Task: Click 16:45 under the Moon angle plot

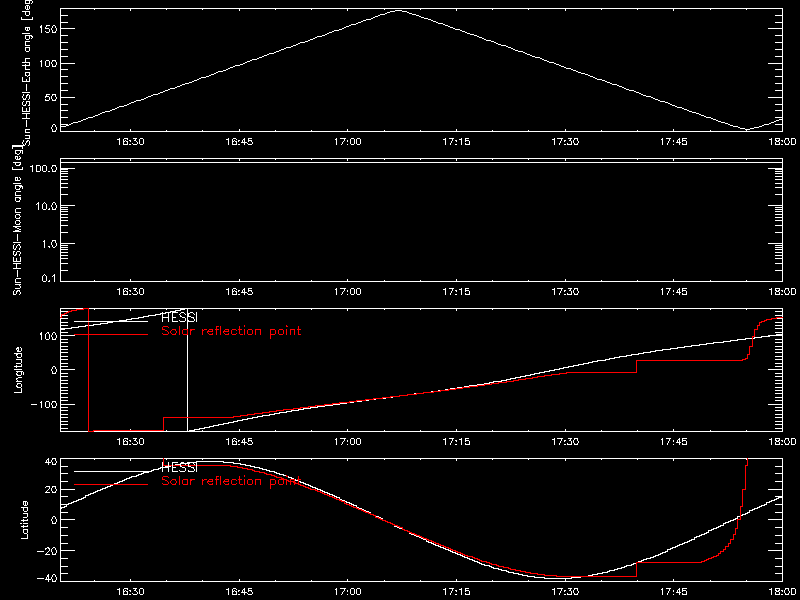Action: click(x=239, y=292)
